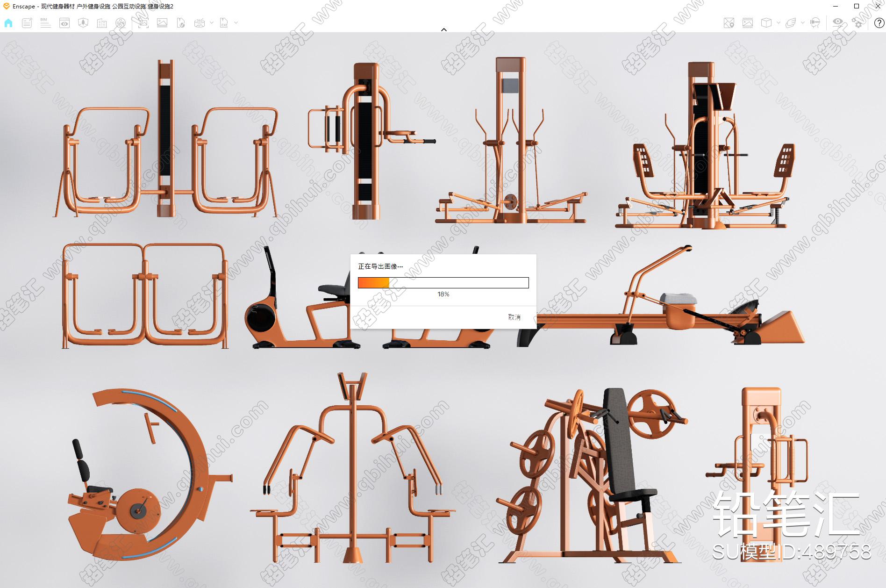The image size is (886, 588).
Task: Click the Enscape logo in the title bar
Action: coord(6,6)
